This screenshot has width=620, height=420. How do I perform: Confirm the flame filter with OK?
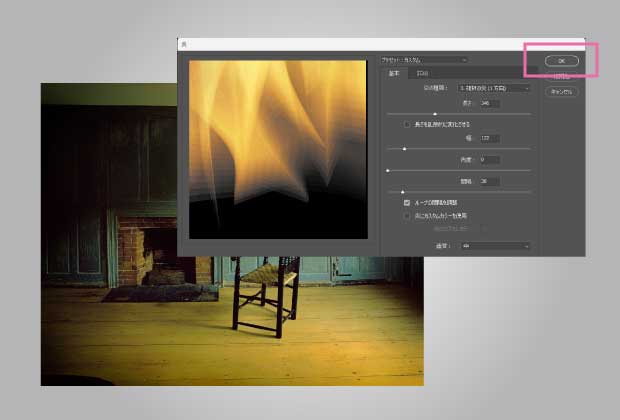[x=562, y=61]
